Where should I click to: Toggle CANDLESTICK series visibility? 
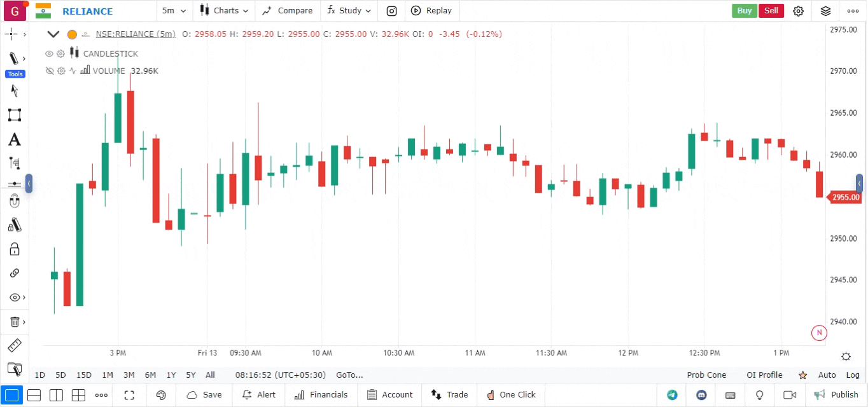tap(49, 53)
